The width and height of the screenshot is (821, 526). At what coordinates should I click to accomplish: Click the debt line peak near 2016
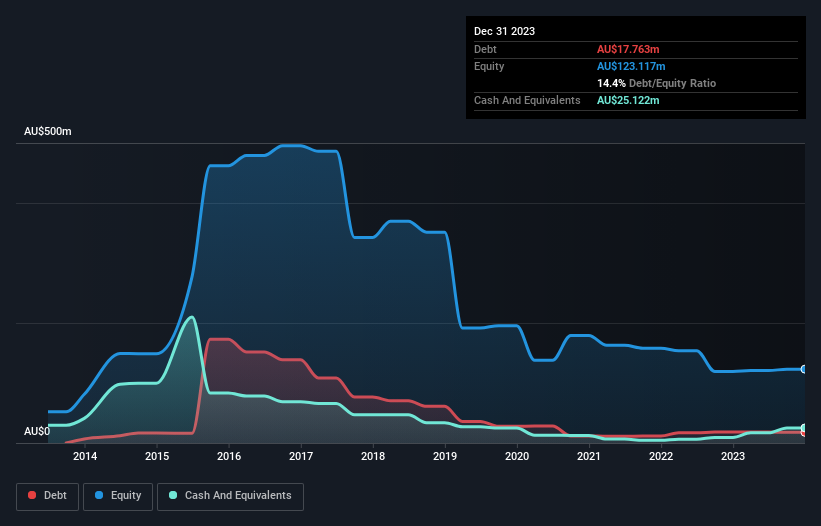pyautogui.click(x=219, y=339)
